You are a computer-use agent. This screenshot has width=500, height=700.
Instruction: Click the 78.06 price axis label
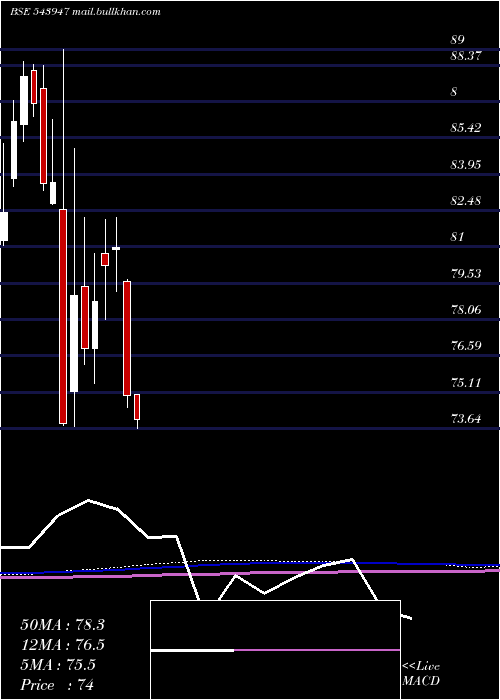click(466, 309)
